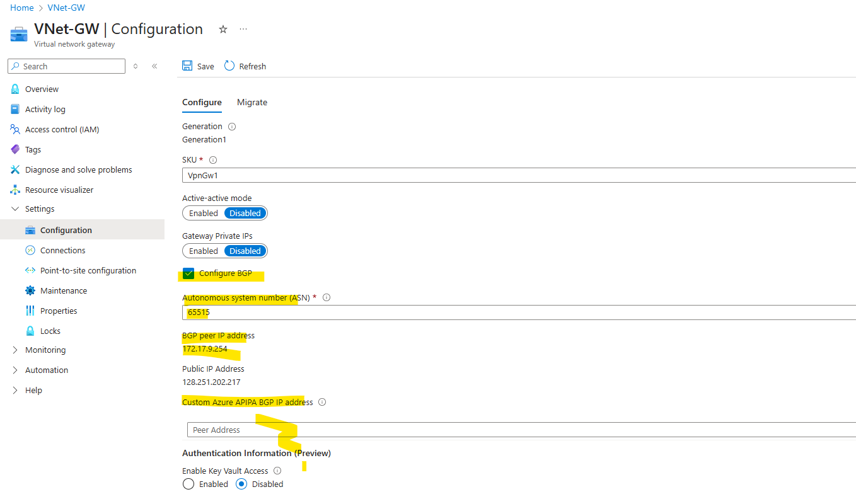Viewport: 856px width, 504px height.
Task: Click the Peer Address input field
Action: [521, 430]
